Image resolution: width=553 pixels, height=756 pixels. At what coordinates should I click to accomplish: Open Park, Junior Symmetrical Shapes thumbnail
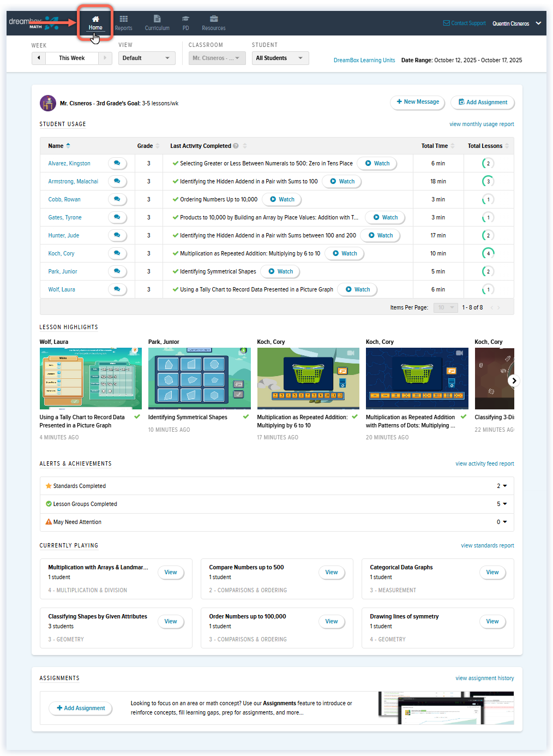pos(200,378)
